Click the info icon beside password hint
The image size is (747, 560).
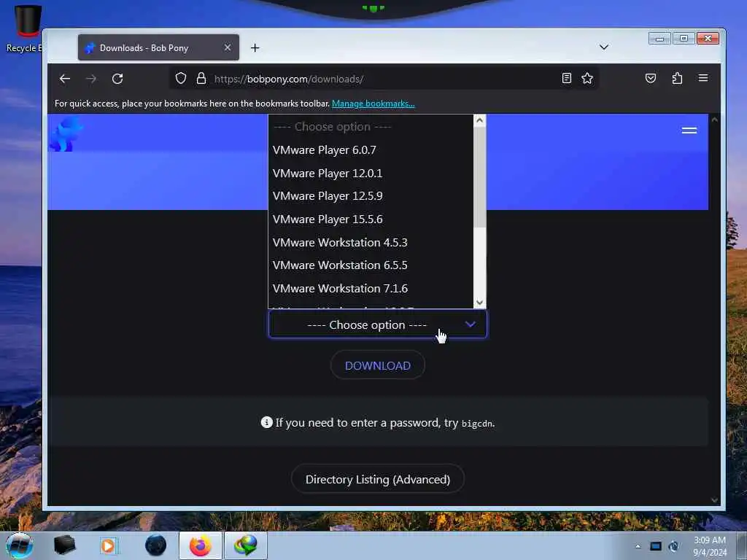click(x=267, y=422)
